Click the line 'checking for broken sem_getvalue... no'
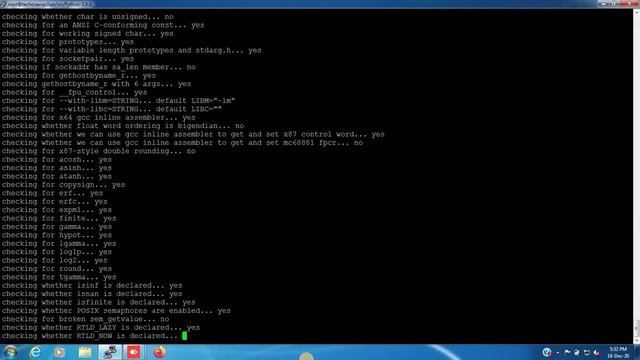This screenshot has width=640, height=360. click(85, 319)
